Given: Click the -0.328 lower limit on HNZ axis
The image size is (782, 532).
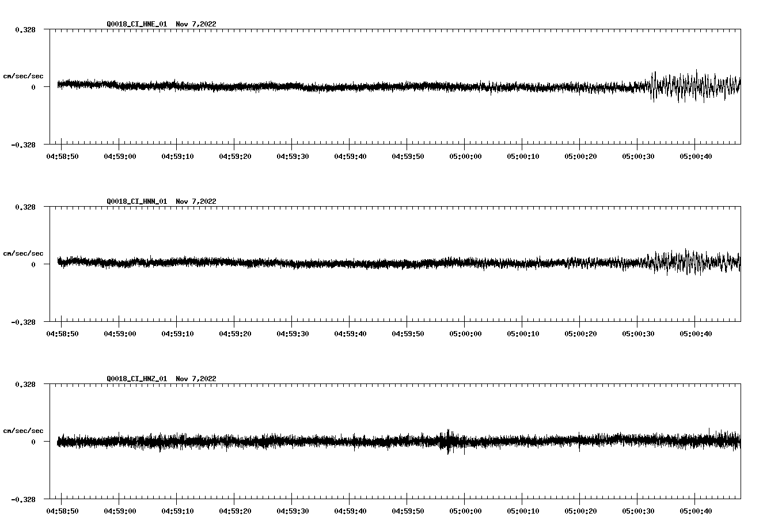Looking at the screenshot, I should 24,499.
